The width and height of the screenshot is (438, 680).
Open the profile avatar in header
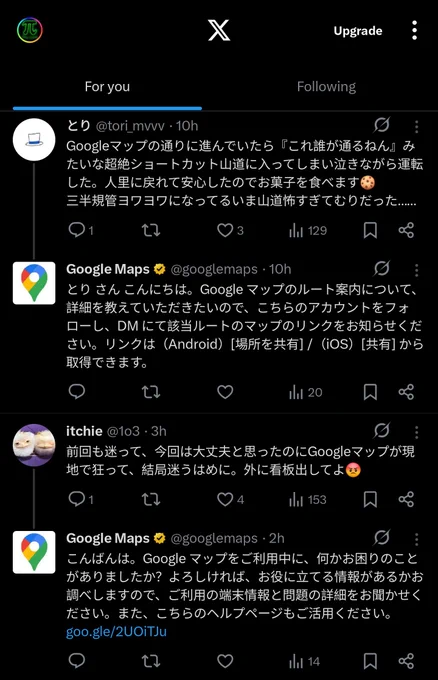click(30, 30)
